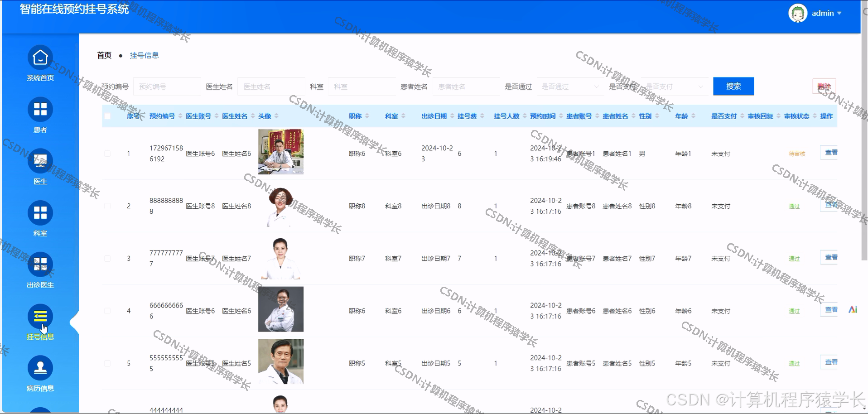Expand the admin user menu arrow

(x=839, y=13)
